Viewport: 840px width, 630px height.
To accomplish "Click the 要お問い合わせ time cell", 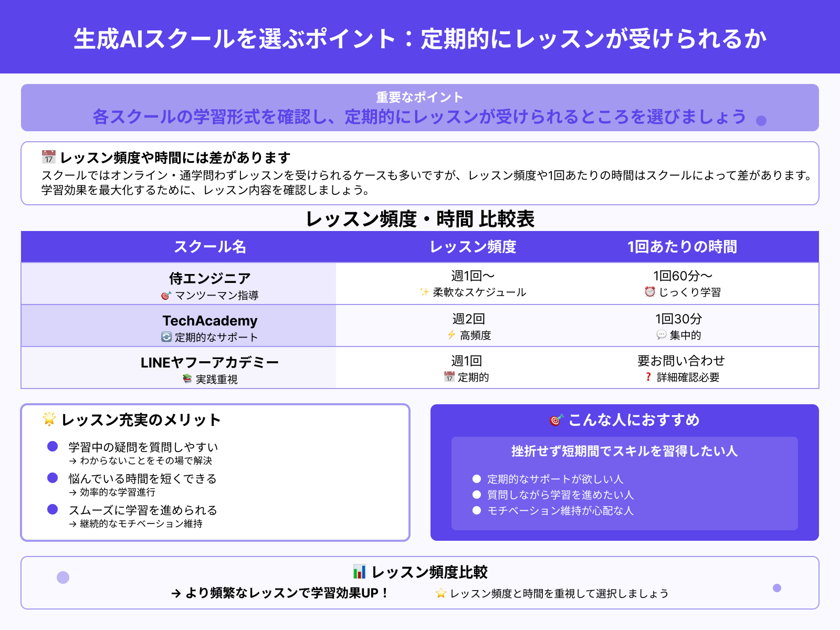I will (x=681, y=361).
